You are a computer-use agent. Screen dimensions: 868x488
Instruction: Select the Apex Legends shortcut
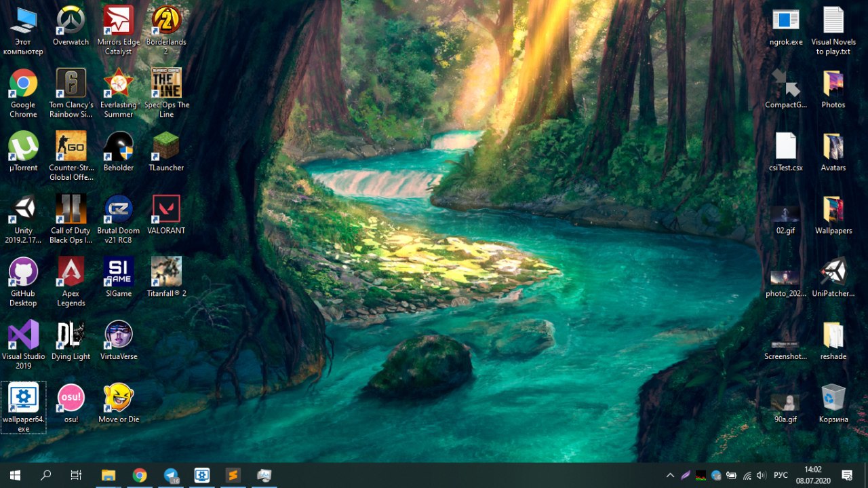pyautogui.click(x=71, y=282)
